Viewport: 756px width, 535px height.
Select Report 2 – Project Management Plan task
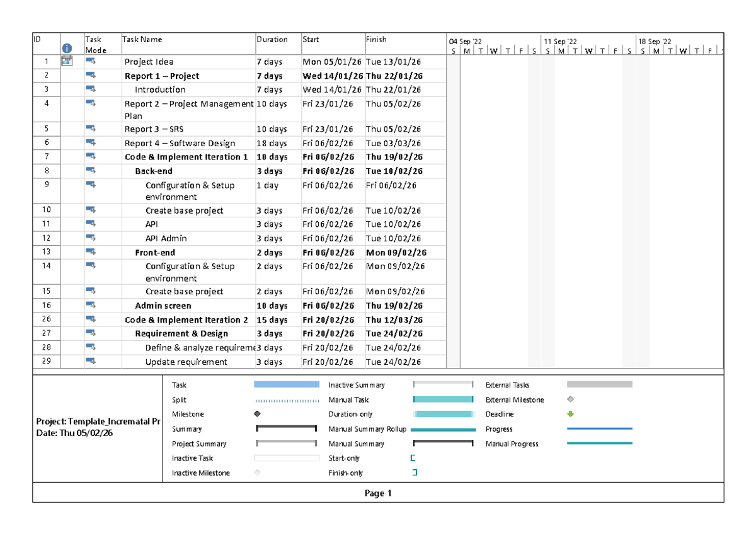[189, 110]
